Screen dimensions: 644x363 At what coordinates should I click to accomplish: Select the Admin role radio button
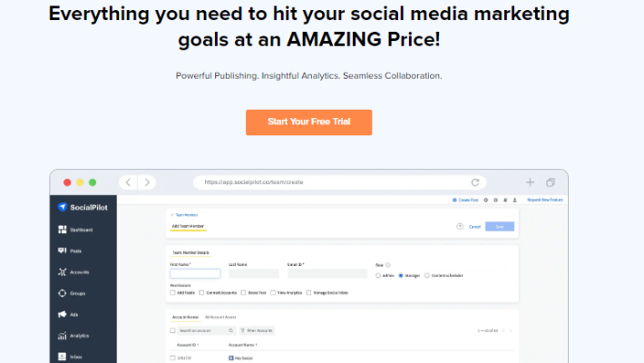378,276
